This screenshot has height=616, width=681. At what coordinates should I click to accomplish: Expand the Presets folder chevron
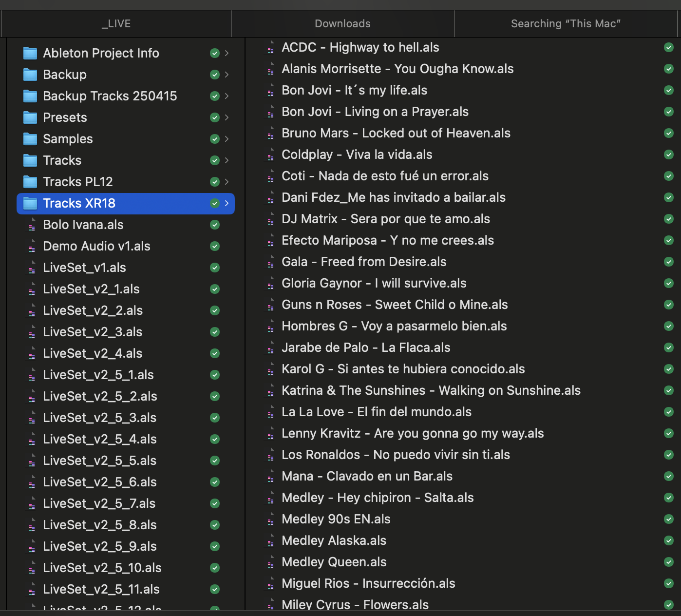tap(227, 117)
